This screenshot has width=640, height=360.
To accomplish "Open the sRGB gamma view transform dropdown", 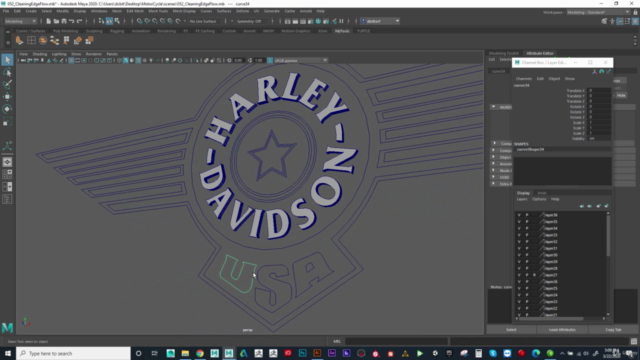I will (x=301, y=60).
